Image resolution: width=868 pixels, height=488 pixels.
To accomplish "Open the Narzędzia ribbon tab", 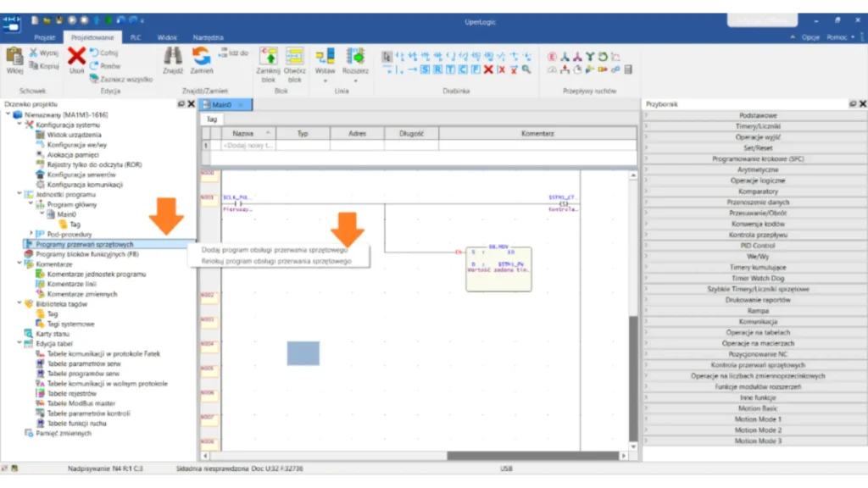I will tap(209, 37).
